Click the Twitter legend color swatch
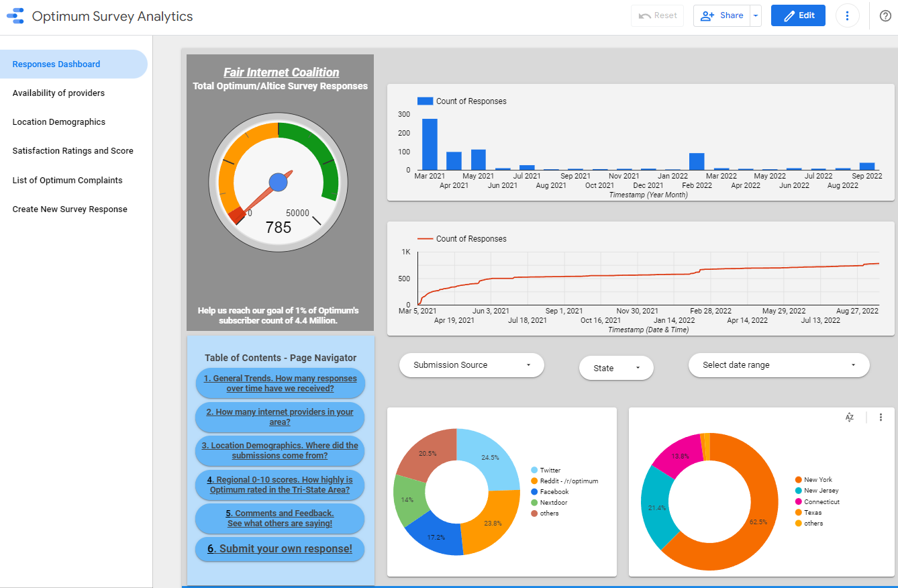The width and height of the screenshot is (898, 588). coord(534,471)
